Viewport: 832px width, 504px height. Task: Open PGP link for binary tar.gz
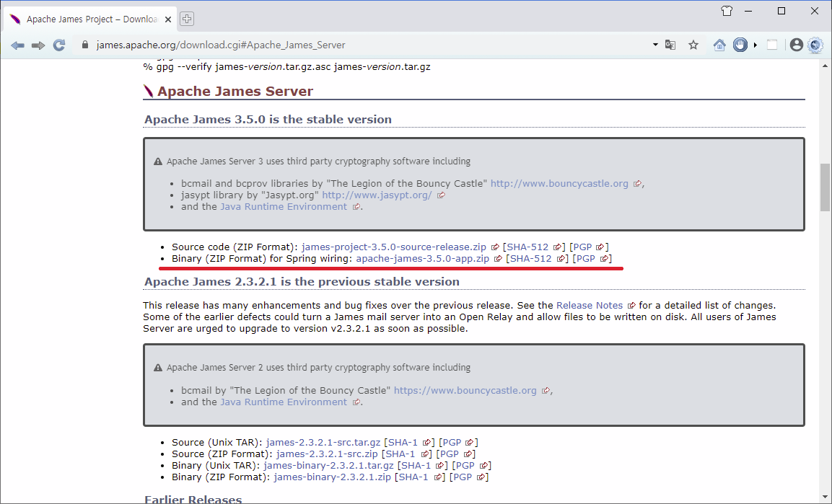point(465,465)
